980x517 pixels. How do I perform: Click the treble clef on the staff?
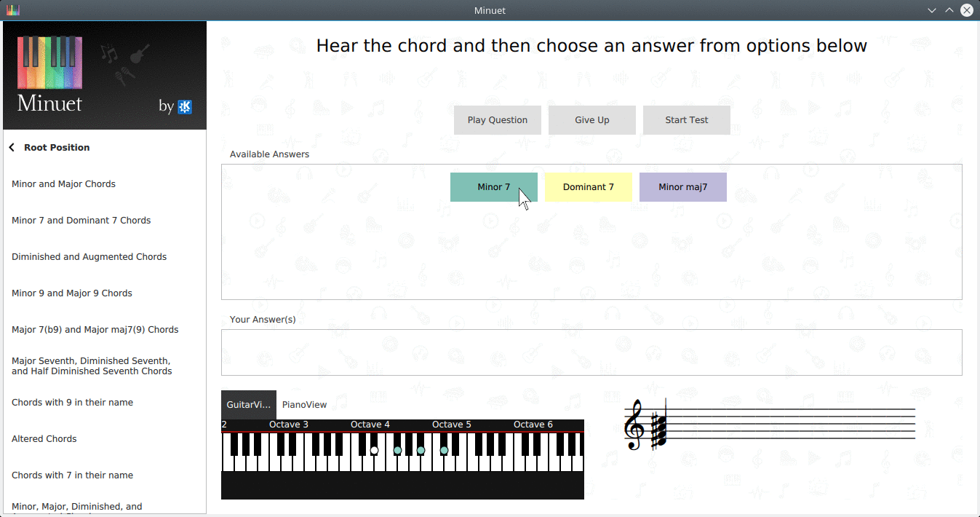click(x=634, y=426)
